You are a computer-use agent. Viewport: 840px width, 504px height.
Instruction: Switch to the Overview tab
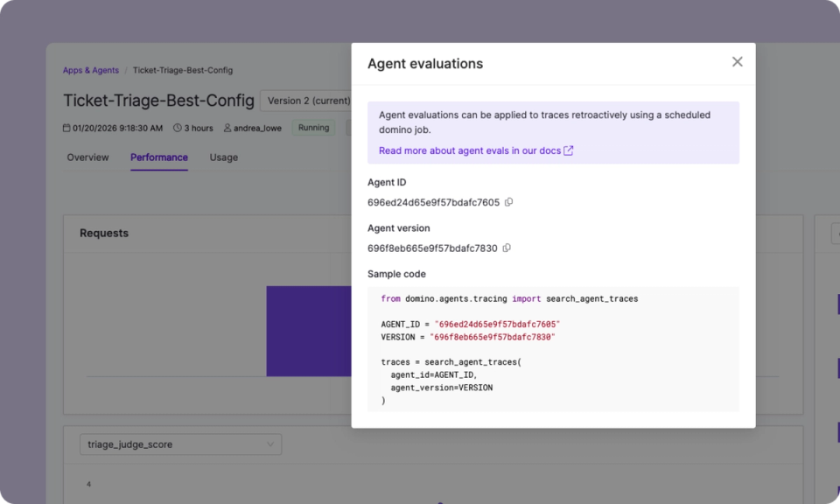pos(87,157)
